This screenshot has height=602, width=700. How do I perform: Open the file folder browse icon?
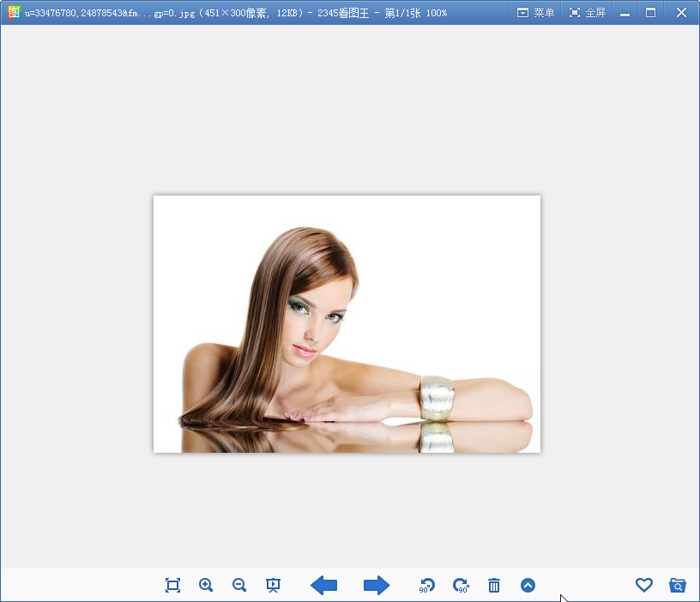click(677, 585)
